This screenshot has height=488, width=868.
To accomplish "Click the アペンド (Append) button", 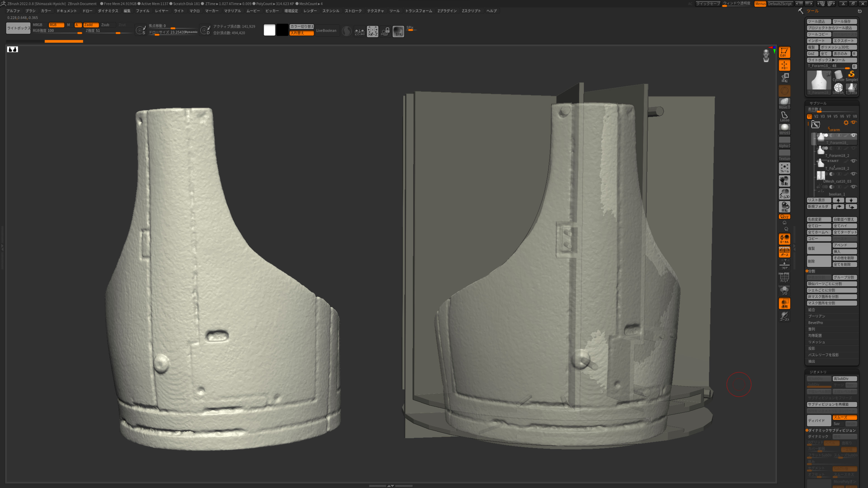I will coord(844,245).
